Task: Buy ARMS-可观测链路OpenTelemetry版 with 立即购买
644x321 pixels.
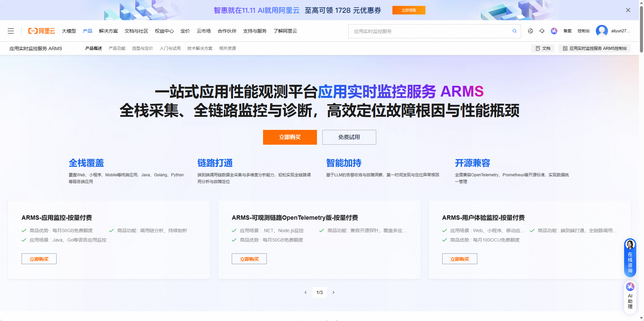Action: pyautogui.click(x=249, y=259)
